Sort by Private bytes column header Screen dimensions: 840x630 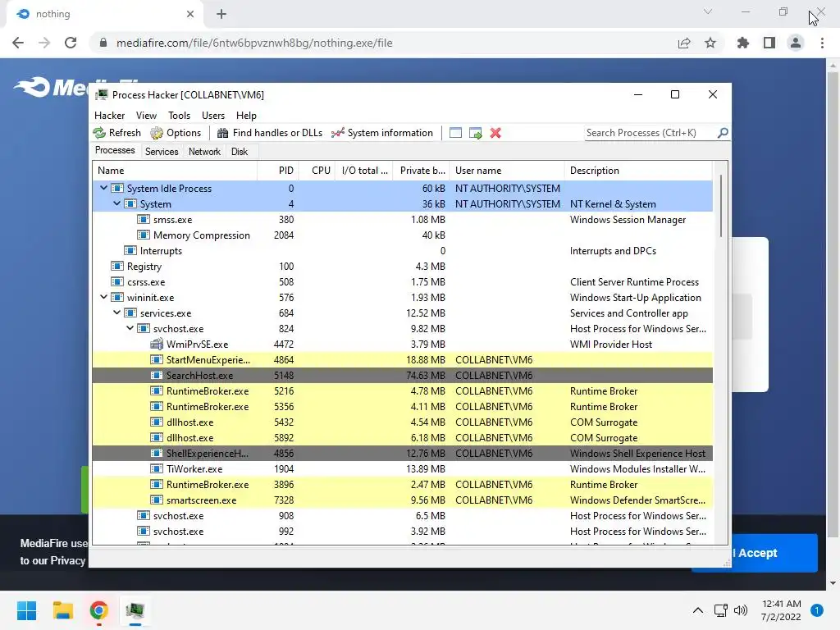tap(421, 171)
